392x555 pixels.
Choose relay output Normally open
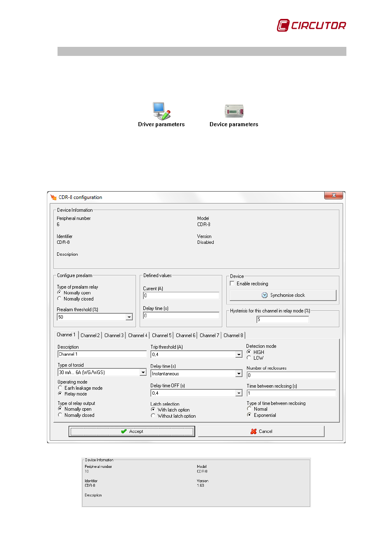[x=60, y=409]
